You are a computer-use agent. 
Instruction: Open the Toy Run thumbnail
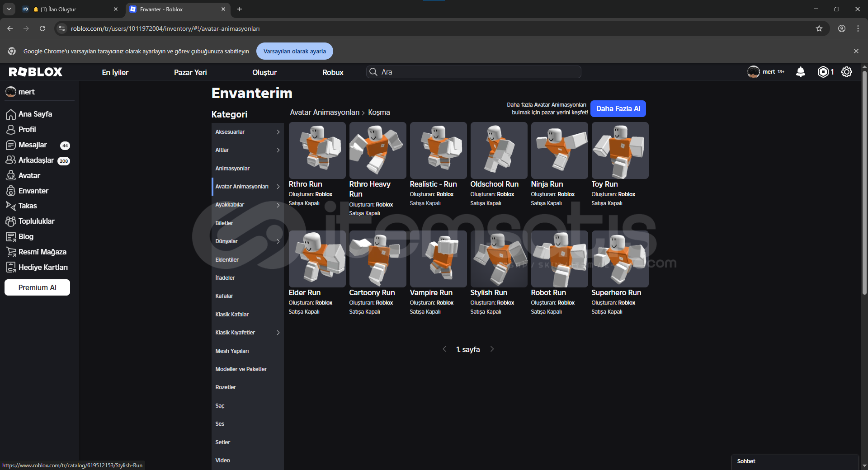pos(620,150)
